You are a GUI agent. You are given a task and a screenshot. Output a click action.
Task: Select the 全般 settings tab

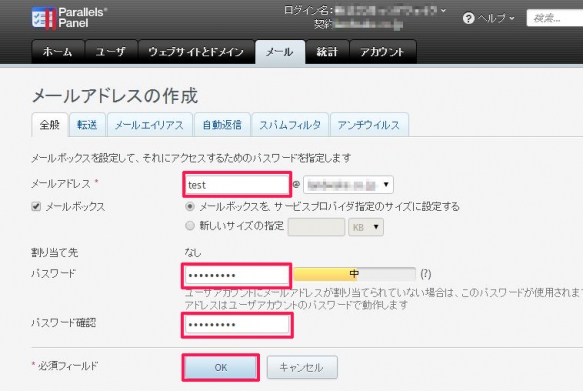pos(49,125)
